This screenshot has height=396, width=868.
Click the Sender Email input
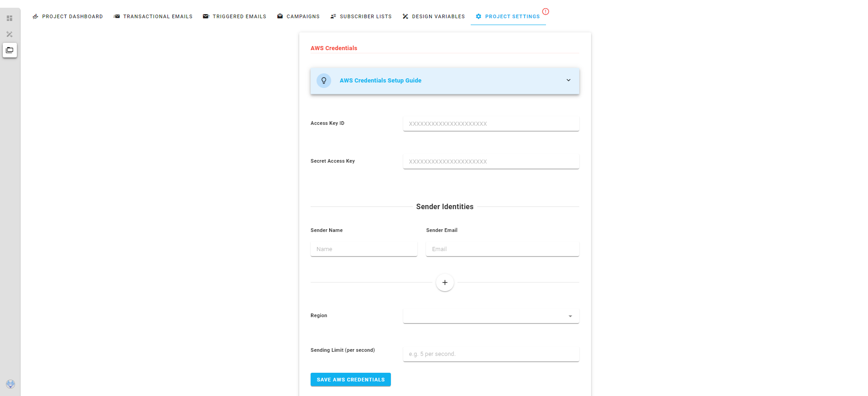click(502, 249)
